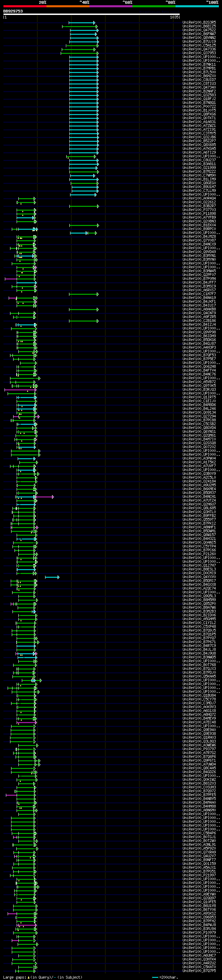222x980 pixels.
Task: Select hit label UniRef100_C5A125
Action: 199,45
